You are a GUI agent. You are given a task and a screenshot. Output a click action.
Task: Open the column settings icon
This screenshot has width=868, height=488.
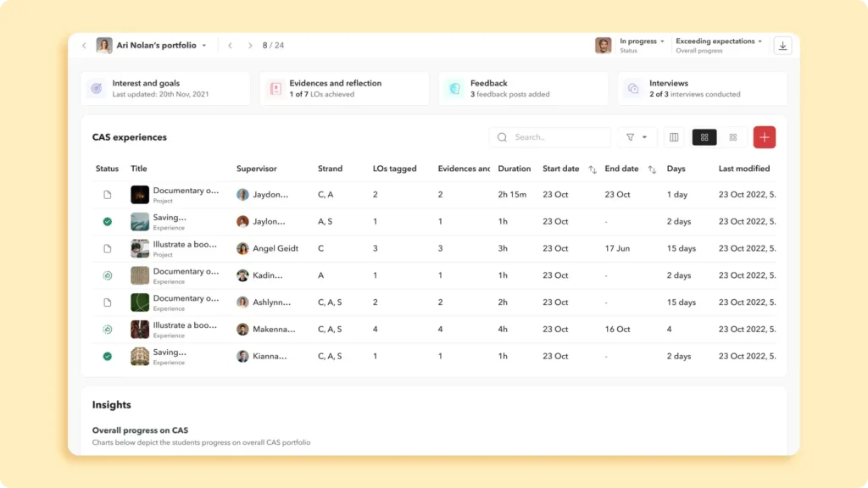[674, 137]
